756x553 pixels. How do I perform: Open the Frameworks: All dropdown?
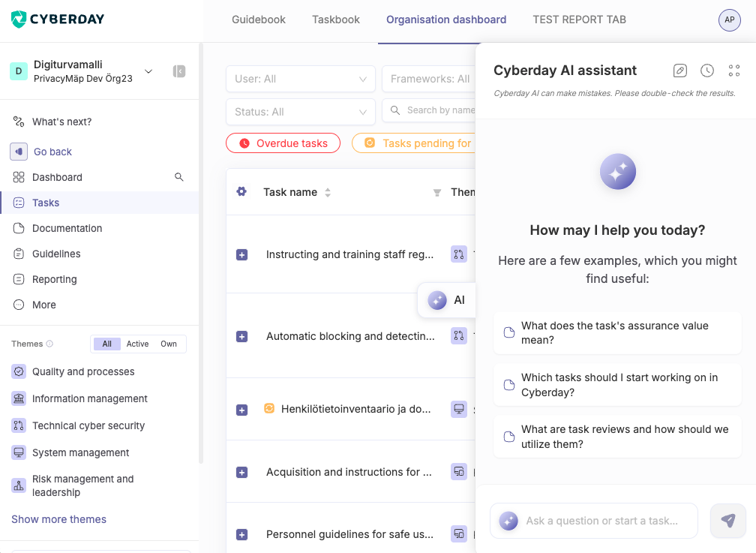429,79
